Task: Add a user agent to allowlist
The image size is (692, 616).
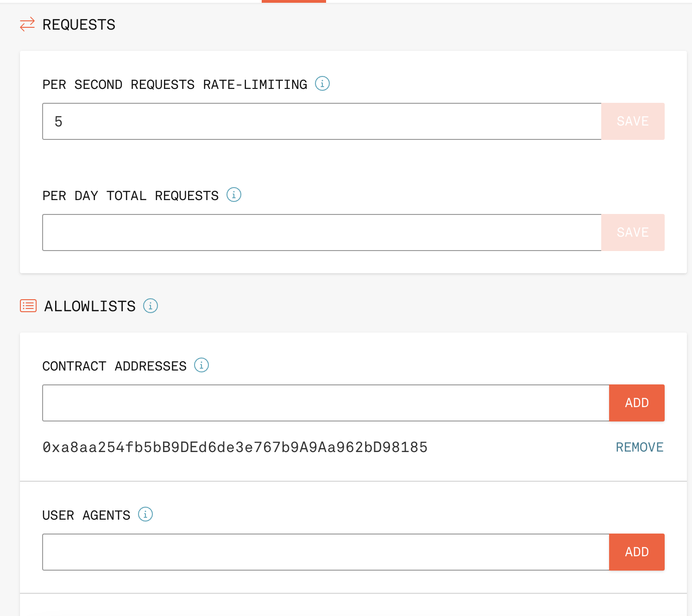Action: coord(636,552)
